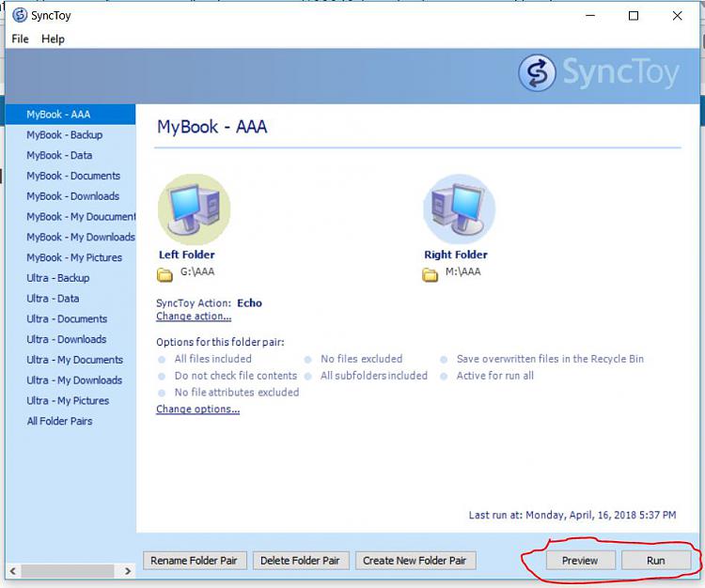705x588 pixels.
Task: Open the Help menu
Action: click(53, 39)
